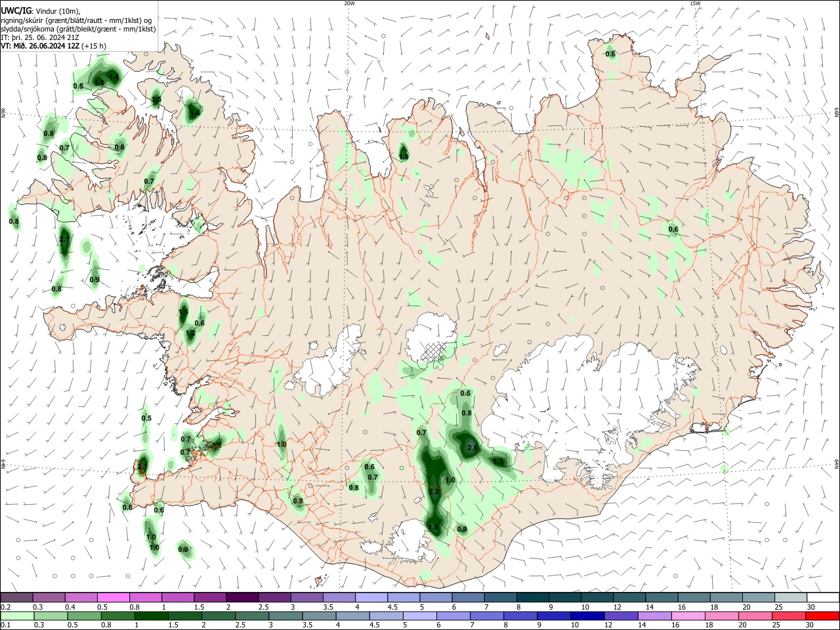The height and width of the screenshot is (630, 840).
Task: Click the '0.2' label in the upper legend
Action: (5, 607)
